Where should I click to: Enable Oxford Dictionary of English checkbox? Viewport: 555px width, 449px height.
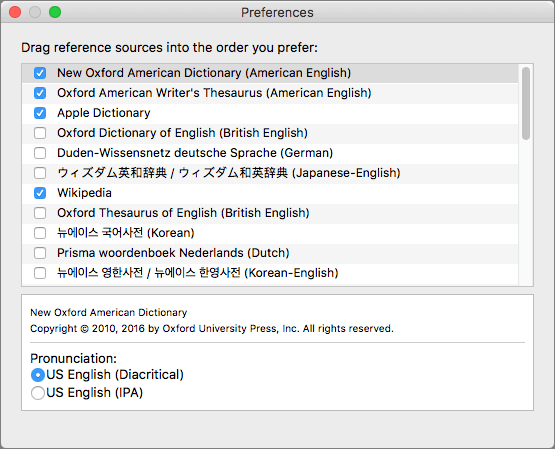40,133
